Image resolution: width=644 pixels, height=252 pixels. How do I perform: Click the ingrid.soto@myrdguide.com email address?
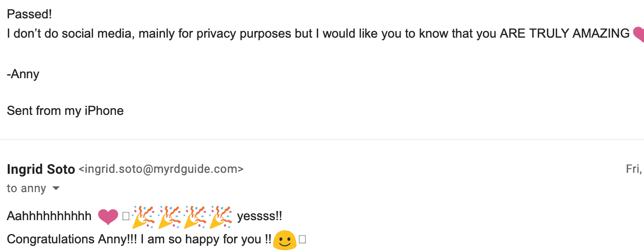point(161,169)
